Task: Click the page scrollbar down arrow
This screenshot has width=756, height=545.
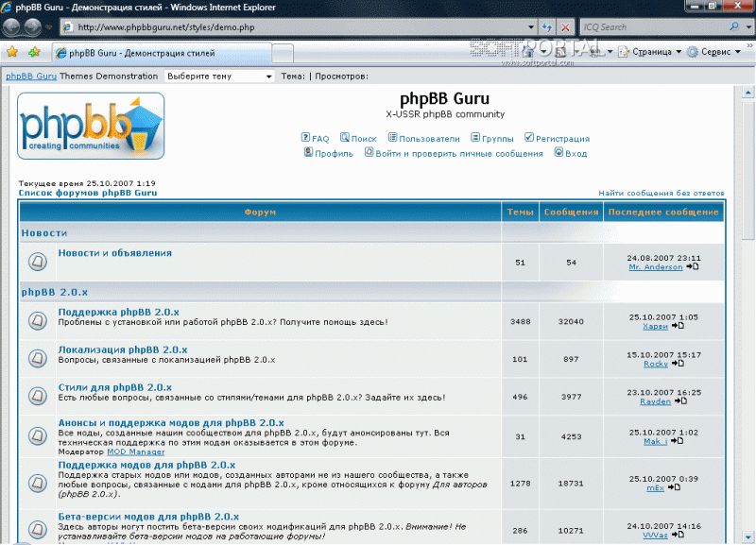Action: [747, 536]
